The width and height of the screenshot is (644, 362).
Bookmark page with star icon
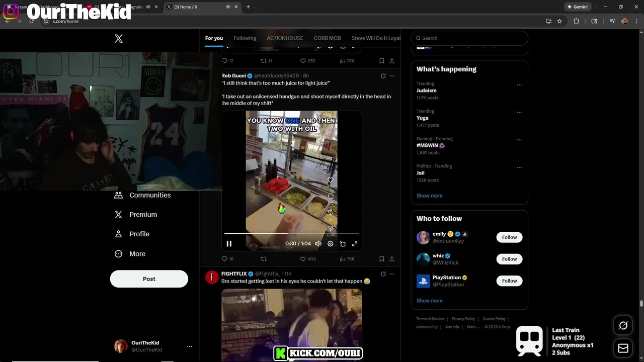pos(559,21)
